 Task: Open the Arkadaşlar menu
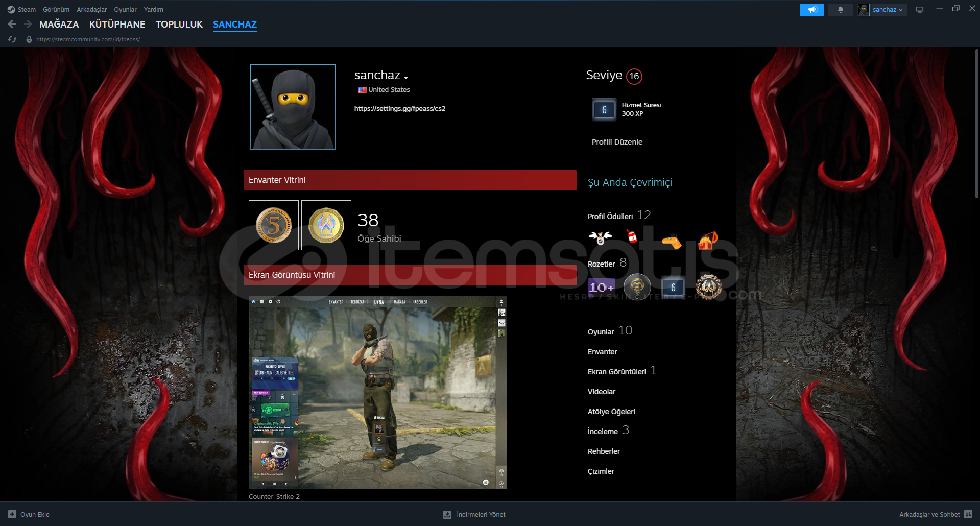coord(92,10)
